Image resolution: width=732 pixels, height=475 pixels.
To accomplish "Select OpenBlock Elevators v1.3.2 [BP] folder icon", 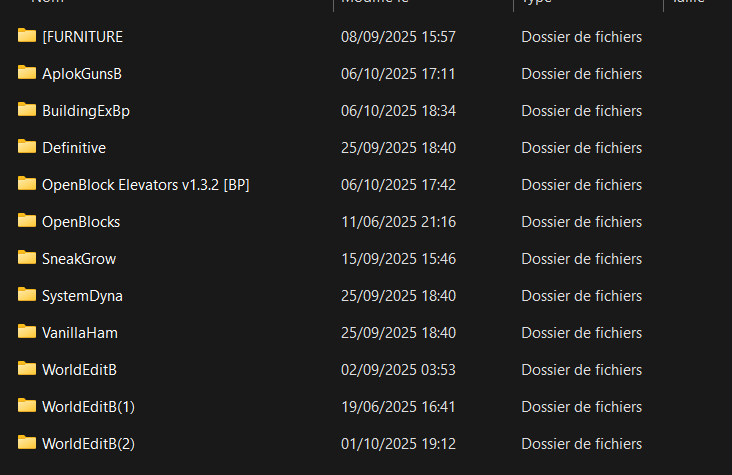I will [27, 184].
